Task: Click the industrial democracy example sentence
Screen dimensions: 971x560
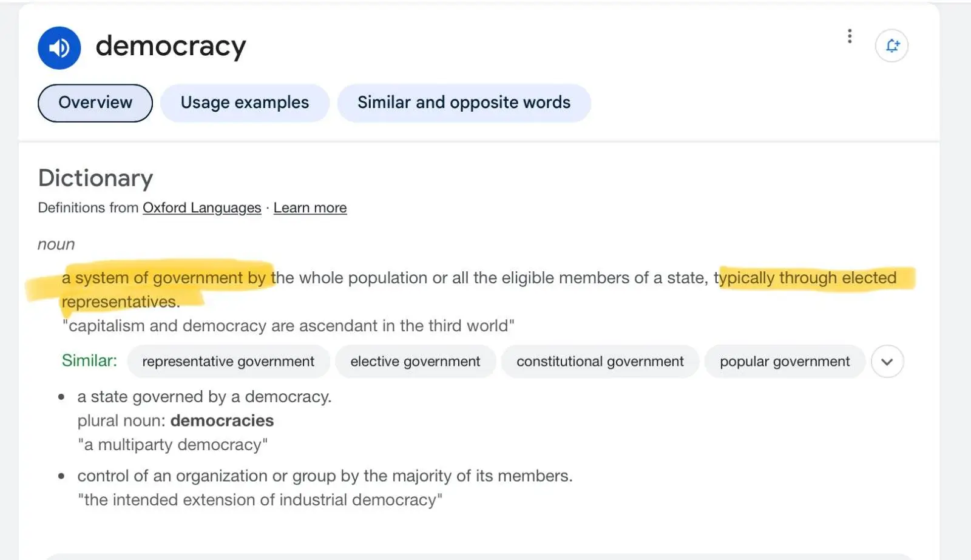Action: tap(260, 500)
